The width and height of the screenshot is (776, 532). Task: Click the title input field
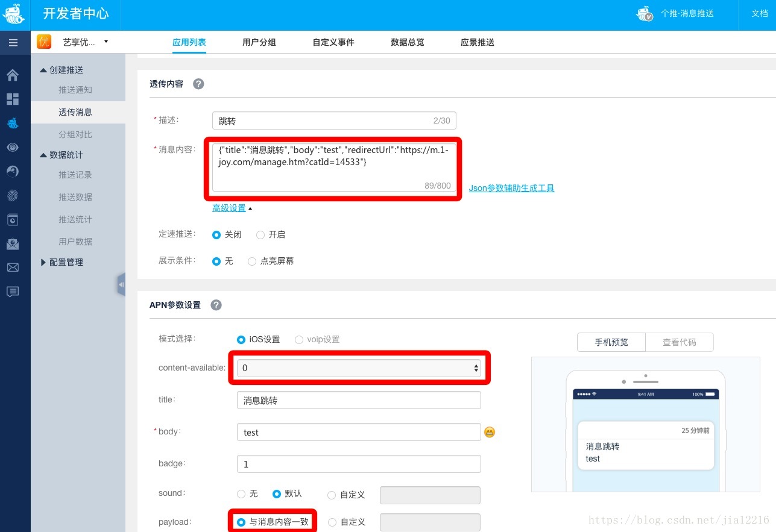pyautogui.click(x=359, y=400)
